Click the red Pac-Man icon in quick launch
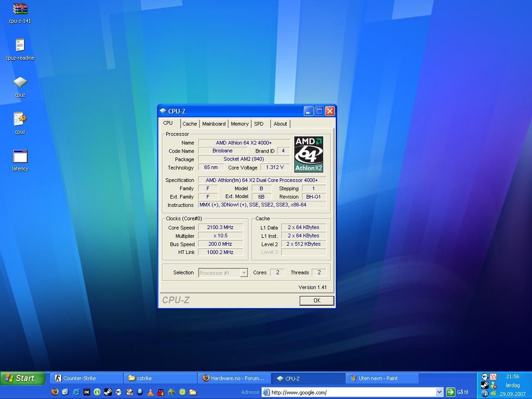The image size is (532, 399). point(161,392)
